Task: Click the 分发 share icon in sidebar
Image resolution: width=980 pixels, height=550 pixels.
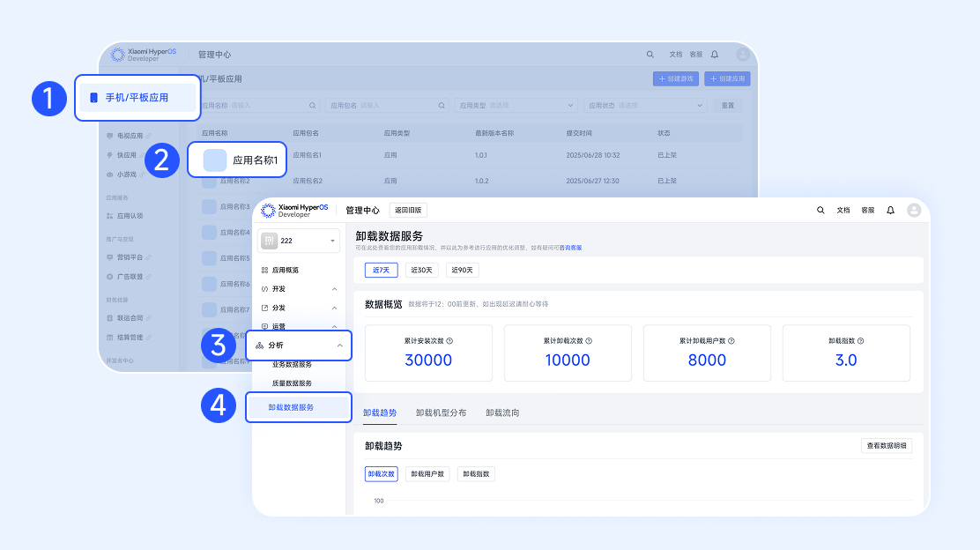Action: pyautogui.click(x=265, y=308)
